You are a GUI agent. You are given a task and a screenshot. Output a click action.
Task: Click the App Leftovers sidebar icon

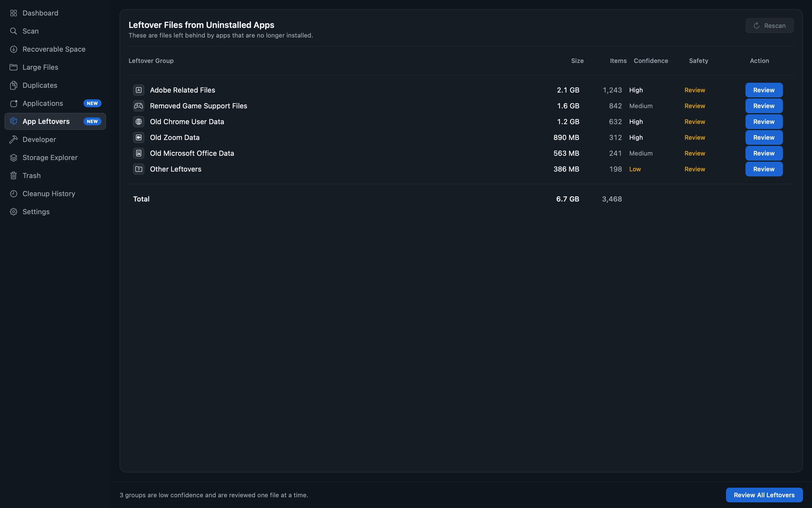(x=14, y=121)
